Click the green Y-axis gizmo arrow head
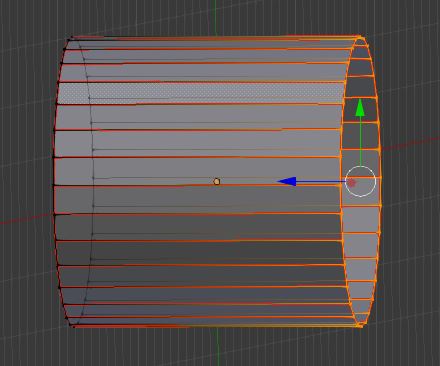This screenshot has height=366, width=440. (x=360, y=108)
